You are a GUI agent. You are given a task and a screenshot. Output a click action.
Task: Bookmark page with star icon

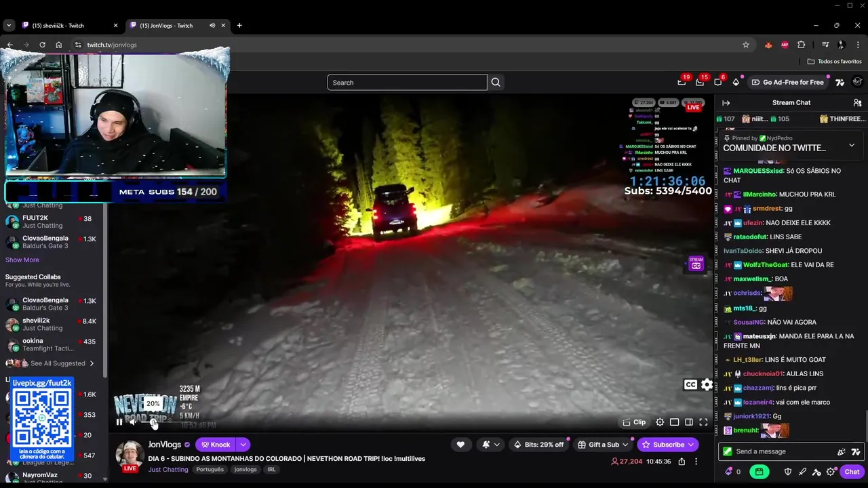click(746, 45)
